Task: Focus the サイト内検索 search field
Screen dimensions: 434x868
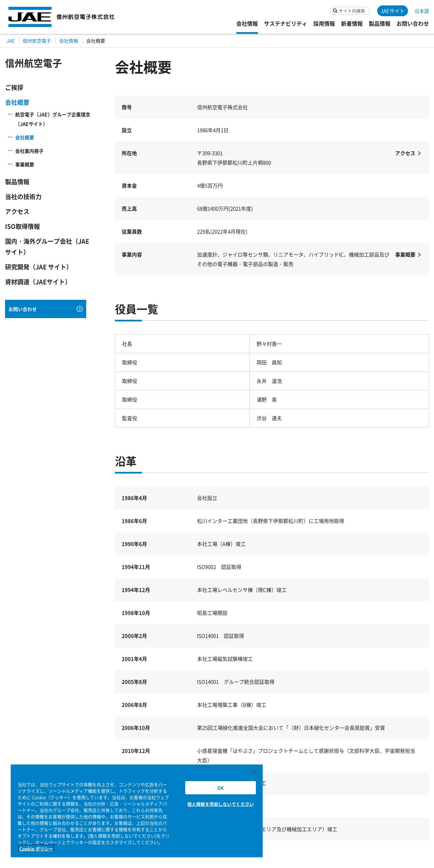Action: pos(350,11)
